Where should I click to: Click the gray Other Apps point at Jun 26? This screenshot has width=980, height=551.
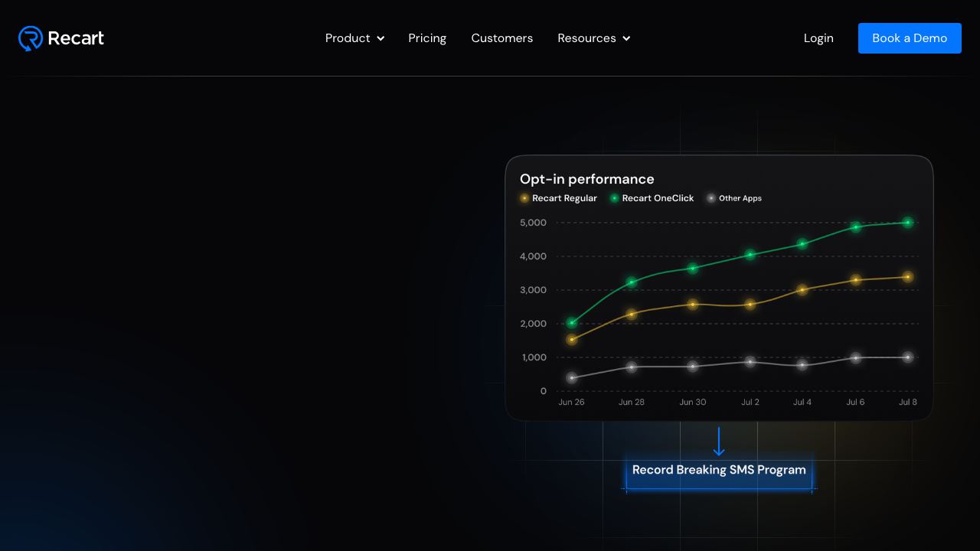[572, 378]
